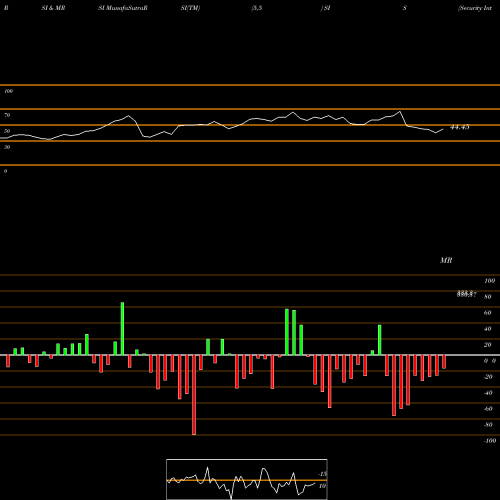Click the 'SI MunafaSutraR' header text
The image size is (500, 500).
click(x=123, y=8)
